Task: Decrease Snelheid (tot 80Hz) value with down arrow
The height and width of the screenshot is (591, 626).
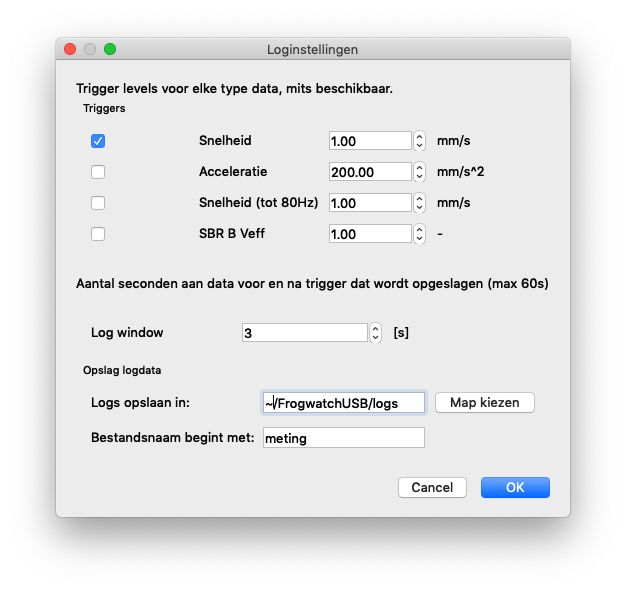Action: [x=419, y=208]
